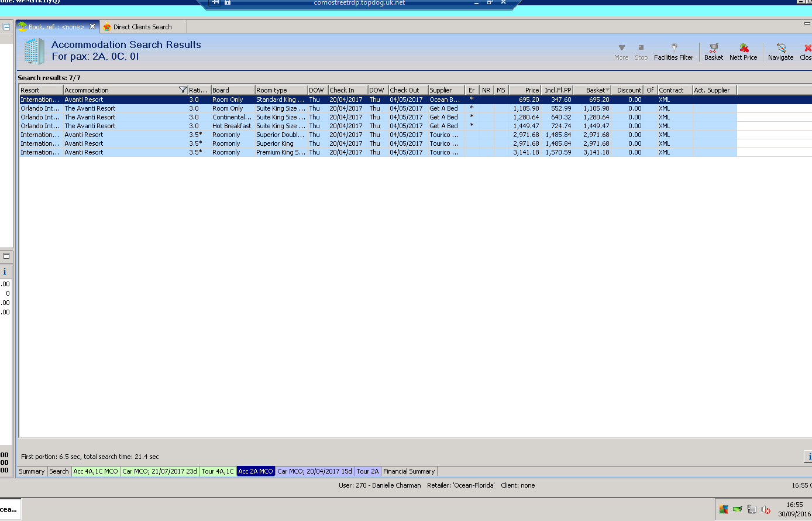Switch to Car MCO; 21/07/2017 23d tab
Image resolution: width=812 pixels, height=521 pixels.
click(159, 471)
